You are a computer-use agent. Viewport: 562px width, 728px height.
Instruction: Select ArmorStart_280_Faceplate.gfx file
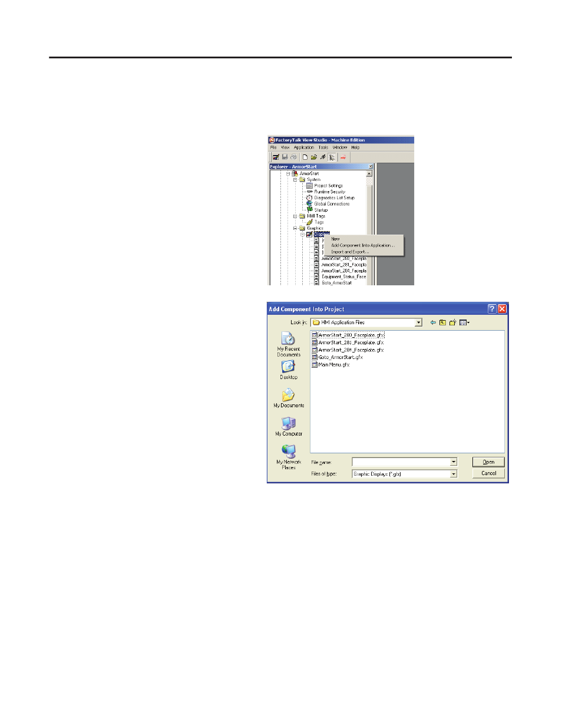point(348,335)
